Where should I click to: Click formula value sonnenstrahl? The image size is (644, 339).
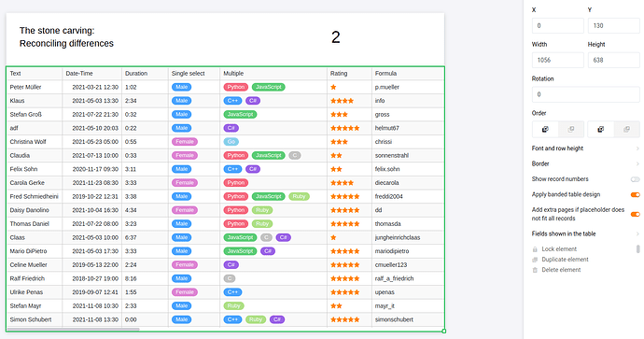(392, 155)
